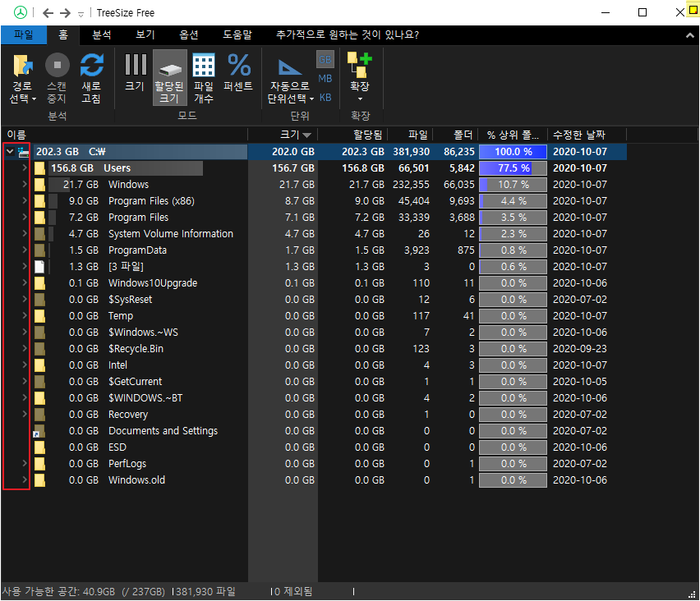Expand the System Volume Information folder

25,233
